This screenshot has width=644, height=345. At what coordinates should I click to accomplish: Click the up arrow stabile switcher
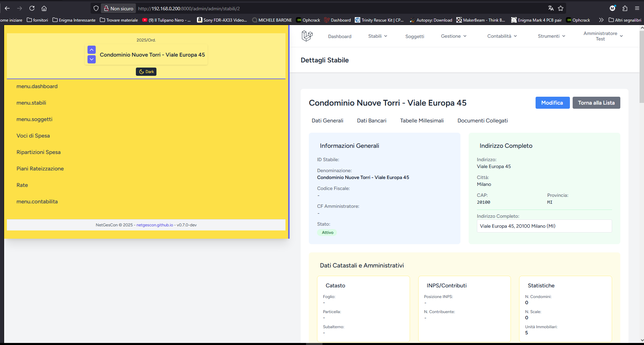coord(92,50)
